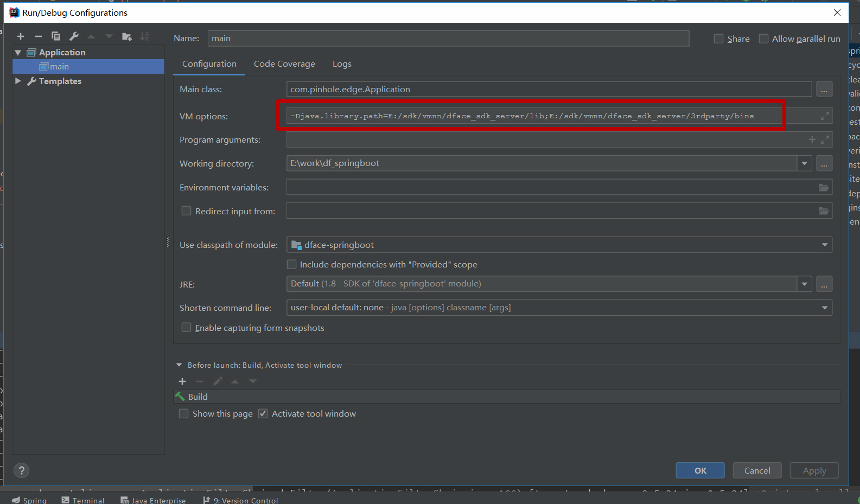Open the JRE dropdown list

[804, 284]
